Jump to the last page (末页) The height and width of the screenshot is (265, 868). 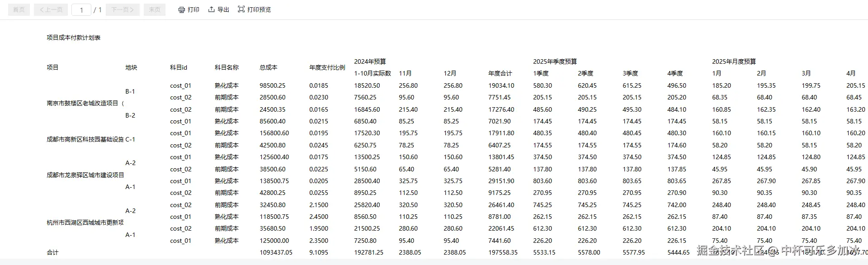[155, 9]
